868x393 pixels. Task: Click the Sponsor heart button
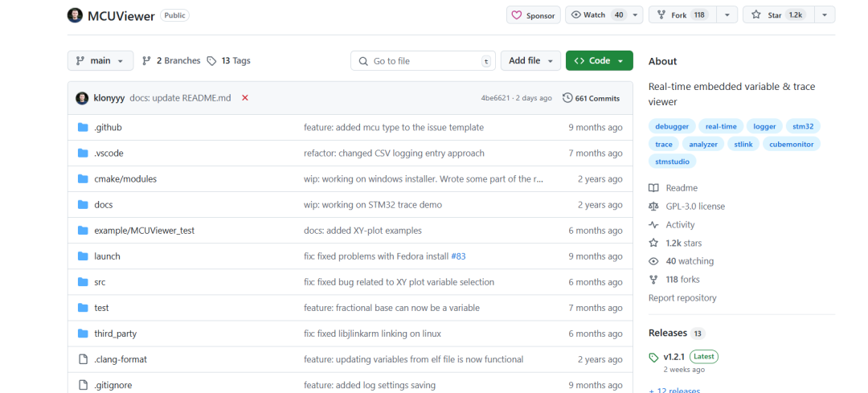pyautogui.click(x=533, y=15)
